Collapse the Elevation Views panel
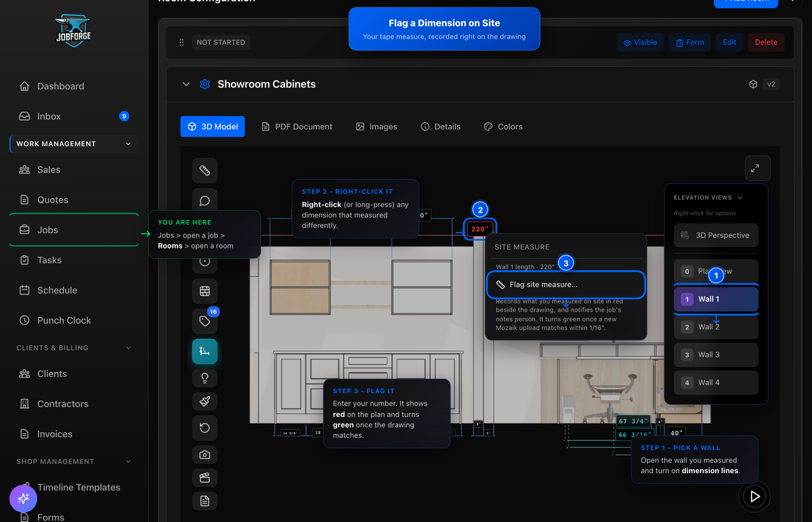The height and width of the screenshot is (522, 812). (740, 198)
